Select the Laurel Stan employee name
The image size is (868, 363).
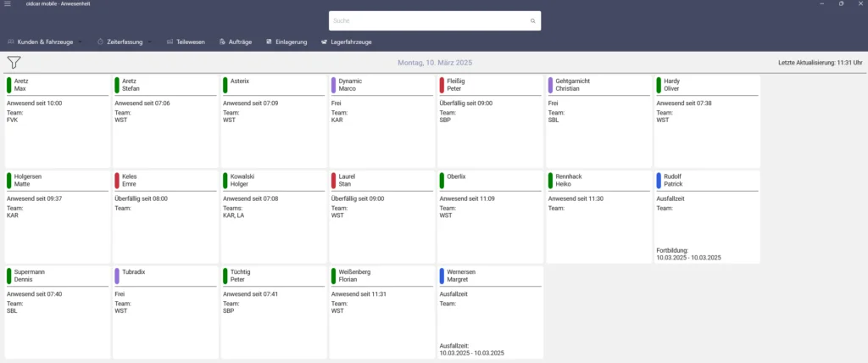pos(346,180)
